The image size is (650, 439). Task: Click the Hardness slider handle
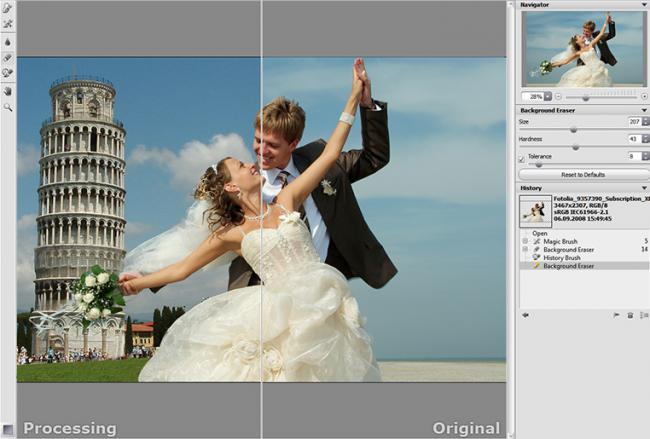(575, 147)
